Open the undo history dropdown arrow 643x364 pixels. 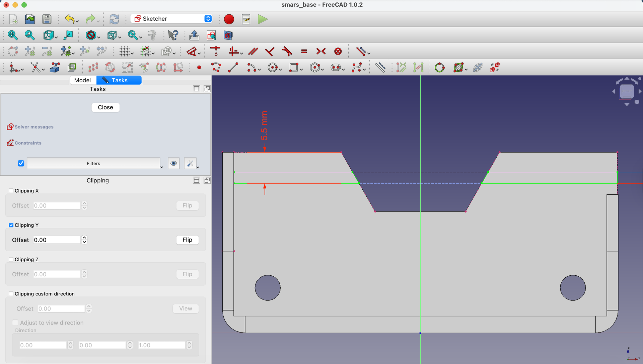(77, 21)
